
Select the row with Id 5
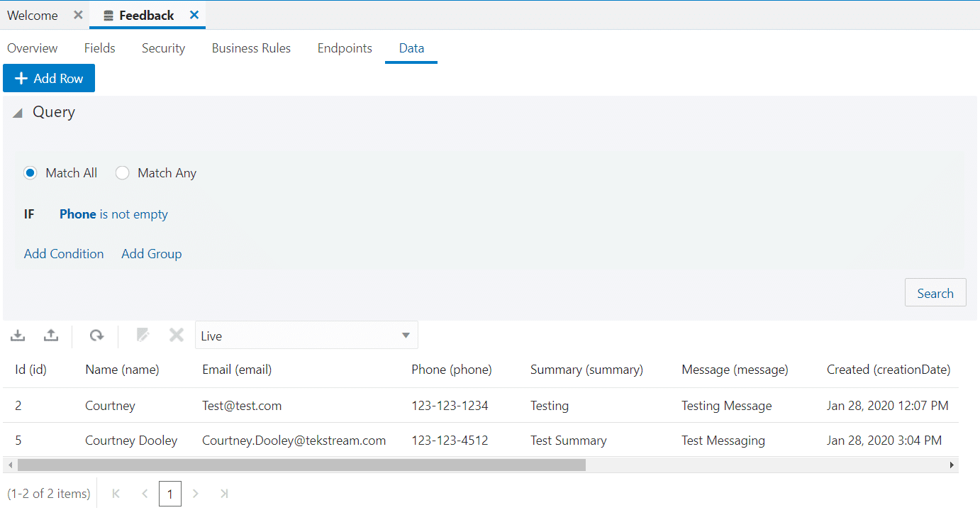[481, 441]
